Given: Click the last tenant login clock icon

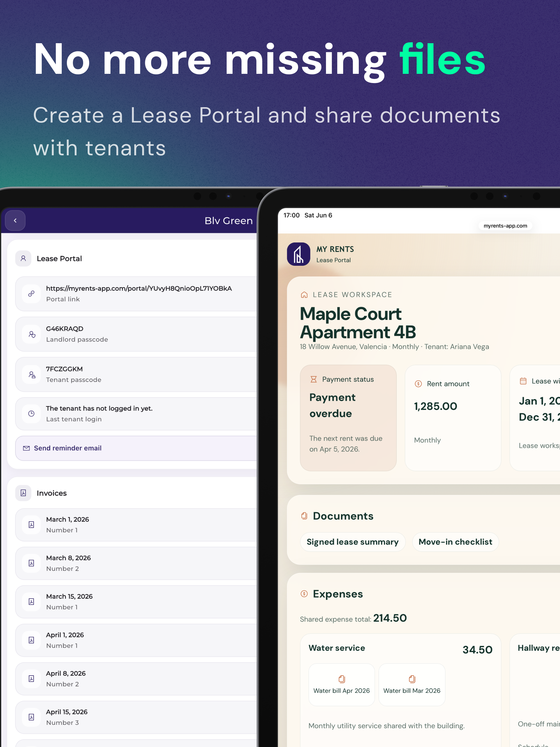Looking at the screenshot, I should pyautogui.click(x=31, y=414).
